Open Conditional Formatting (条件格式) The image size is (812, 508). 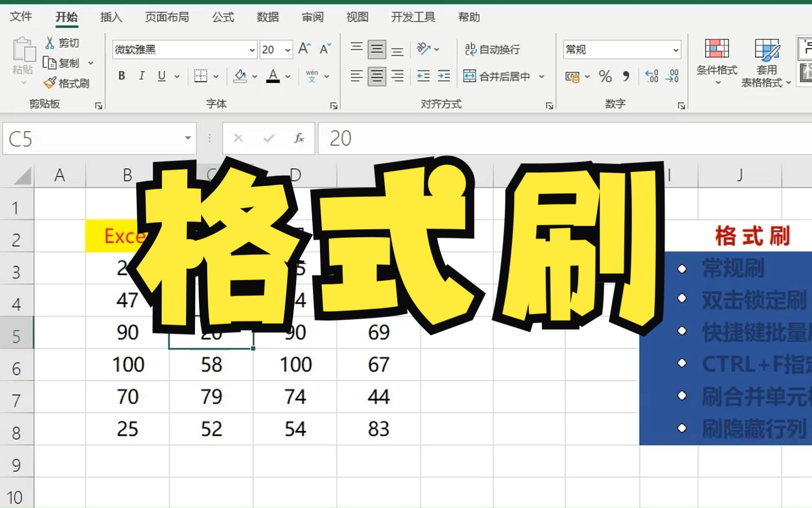[717, 63]
